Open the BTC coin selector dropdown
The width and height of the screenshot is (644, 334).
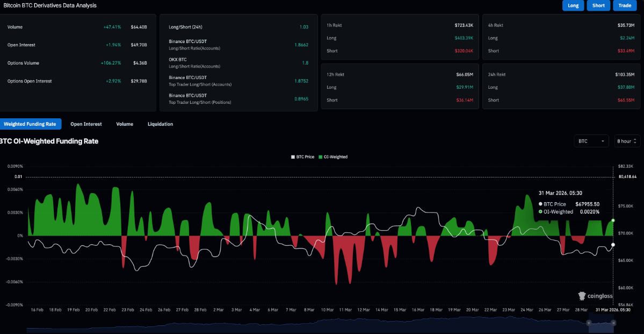click(591, 141)
